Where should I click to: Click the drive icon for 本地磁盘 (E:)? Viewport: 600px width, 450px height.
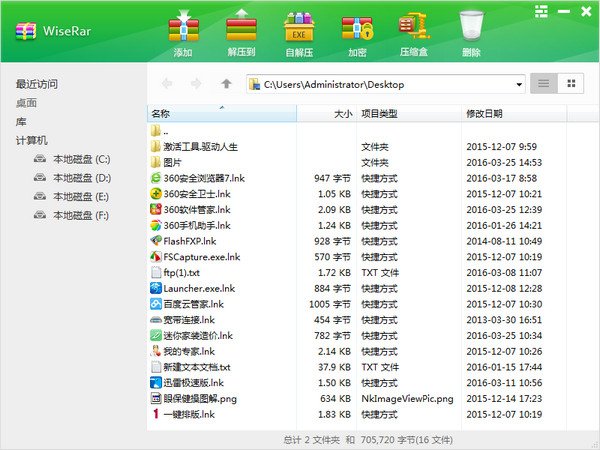click(x=40, y=196)
